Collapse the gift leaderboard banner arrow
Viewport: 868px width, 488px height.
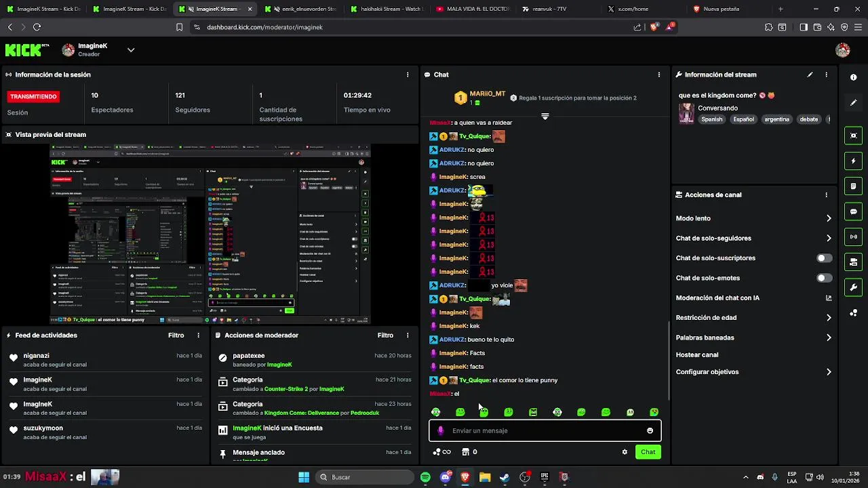coord(545,117)
